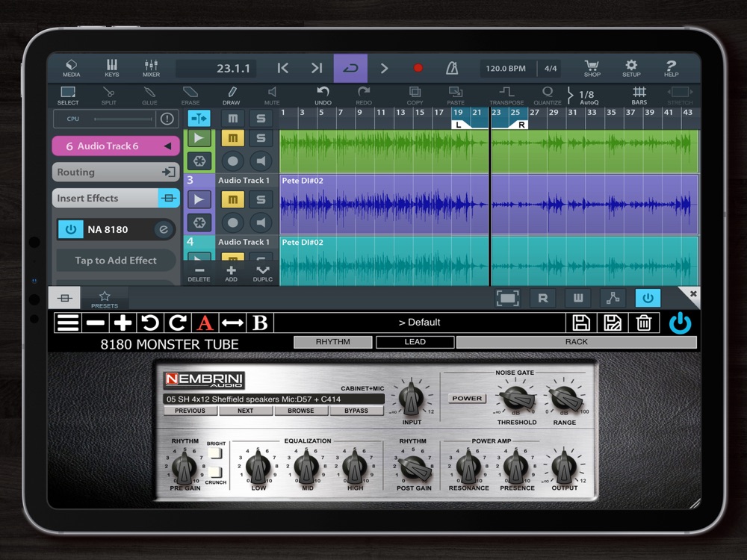Expand the Insert Effects section
747x560 pixels.
pos(115,198)
